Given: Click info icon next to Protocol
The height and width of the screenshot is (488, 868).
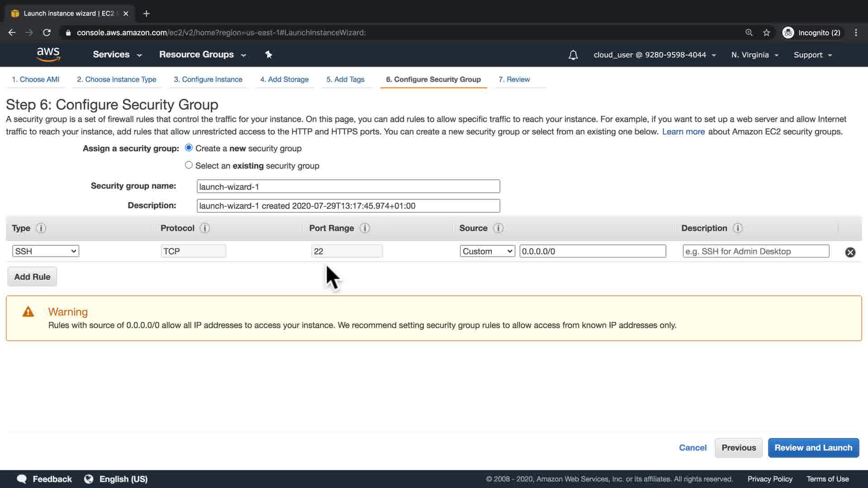Looking at the screenshot, I should coord(205,228).
